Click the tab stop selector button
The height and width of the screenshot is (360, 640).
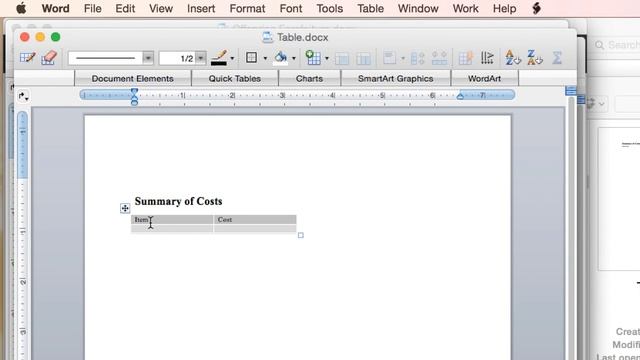(x=23, y=97)
